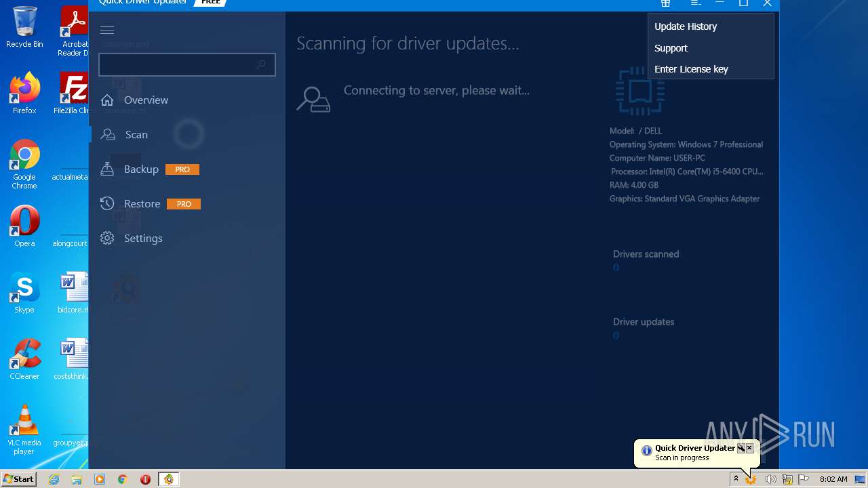Screen dimensions: 868x488
Task: Click the scanning magnifier drive icon
Action: coord(313,99)
